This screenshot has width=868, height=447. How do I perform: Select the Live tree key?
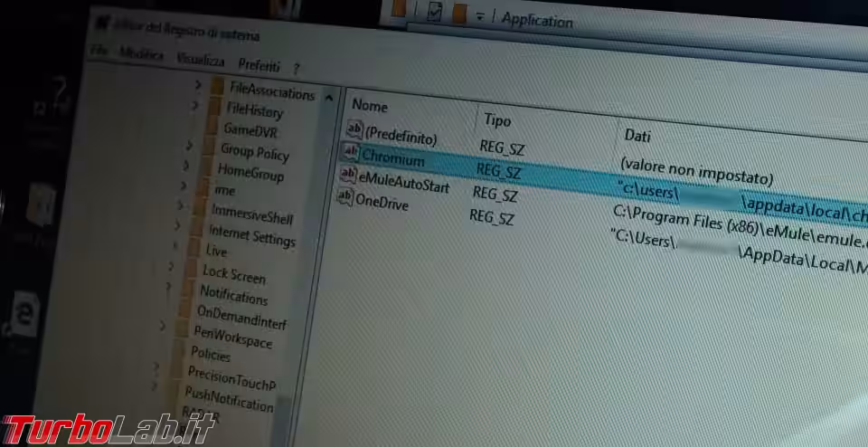pos(216,251)
